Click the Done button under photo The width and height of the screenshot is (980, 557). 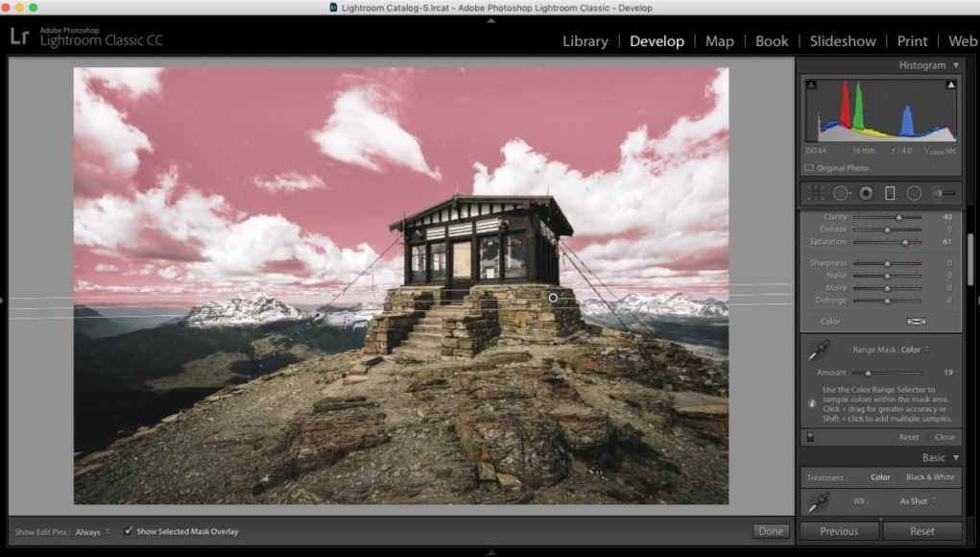click(x=771, y=531)
